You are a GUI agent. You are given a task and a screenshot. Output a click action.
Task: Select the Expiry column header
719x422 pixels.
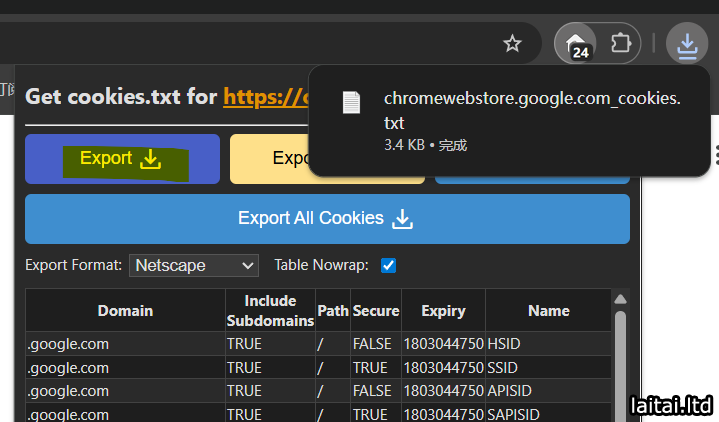click(x=443, y=311)
